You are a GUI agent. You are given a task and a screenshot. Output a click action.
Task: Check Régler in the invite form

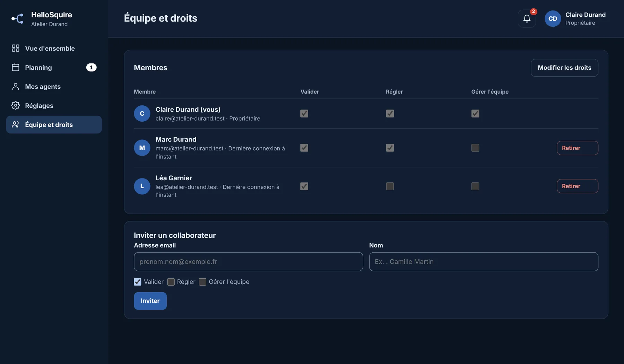click(x=171, y=282)
